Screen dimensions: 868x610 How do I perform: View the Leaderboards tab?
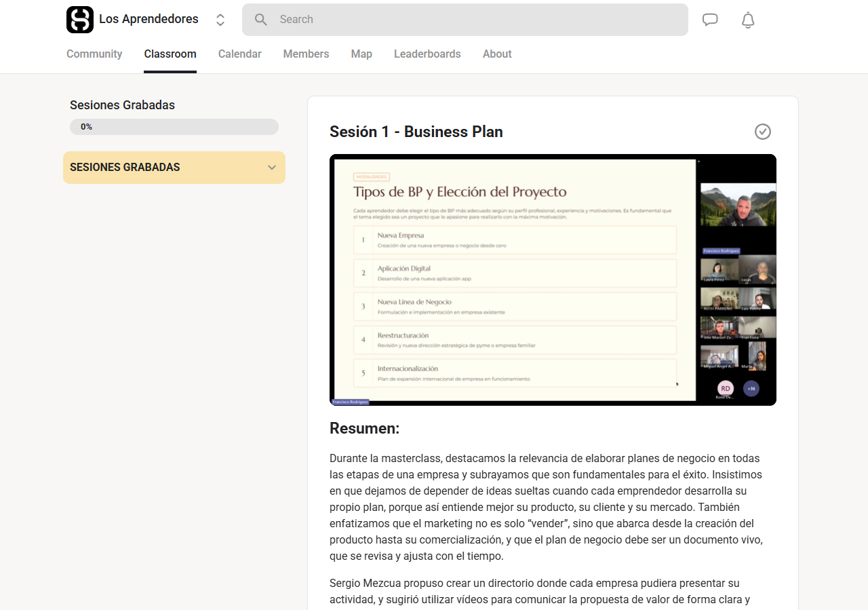(427, 54)
